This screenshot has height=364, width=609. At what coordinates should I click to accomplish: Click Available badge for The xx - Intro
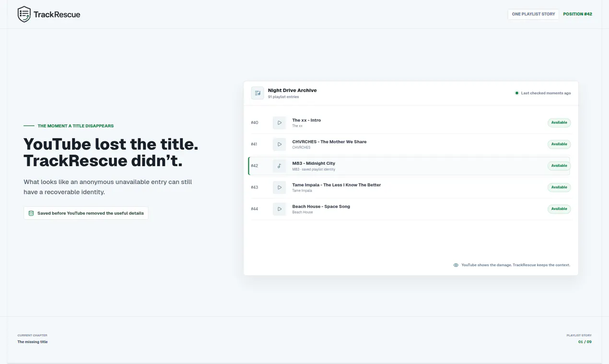(x=559, y=123)
